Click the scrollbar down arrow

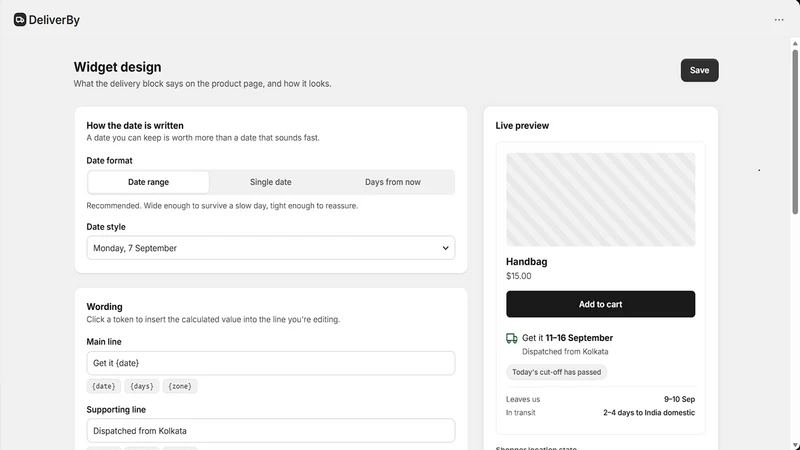point(795,445)
